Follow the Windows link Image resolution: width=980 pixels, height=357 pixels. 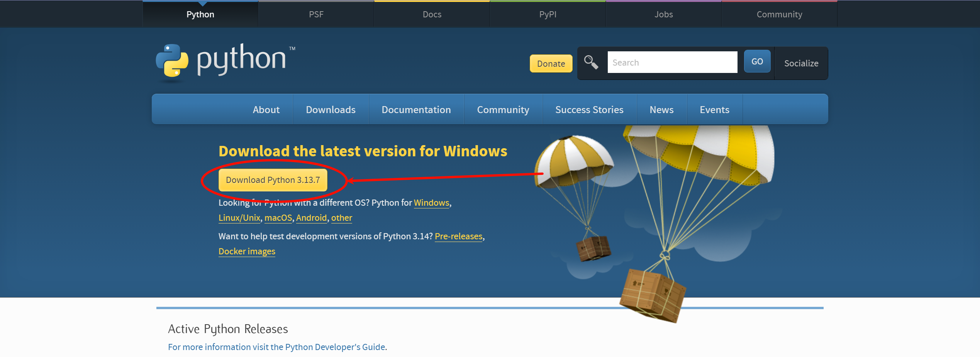point(431,203)
